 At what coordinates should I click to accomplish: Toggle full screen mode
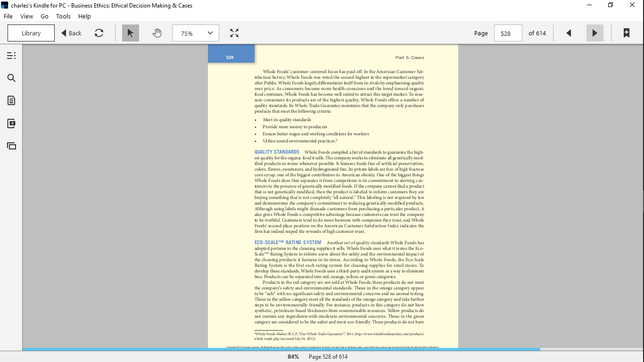234,33
